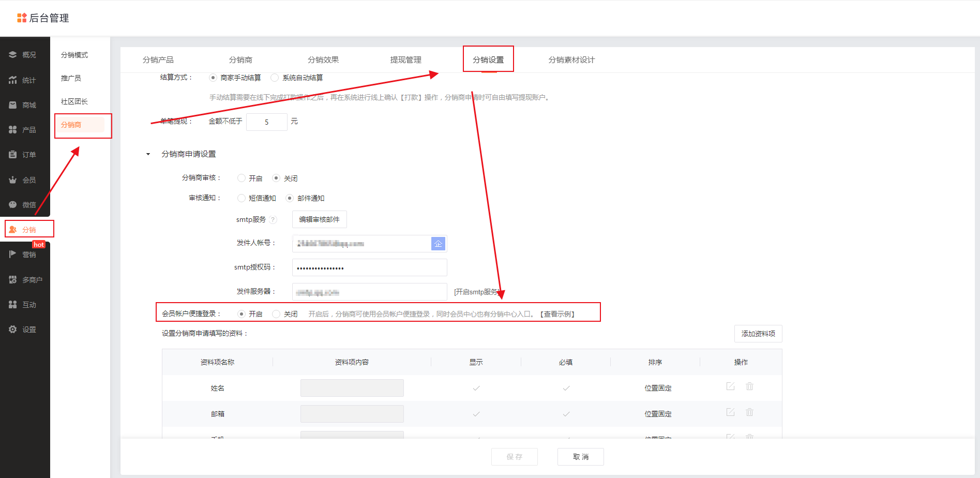Click the 邮箱 资料项内容 field
The height and width of the screenshot is (478, 980).
352,414
